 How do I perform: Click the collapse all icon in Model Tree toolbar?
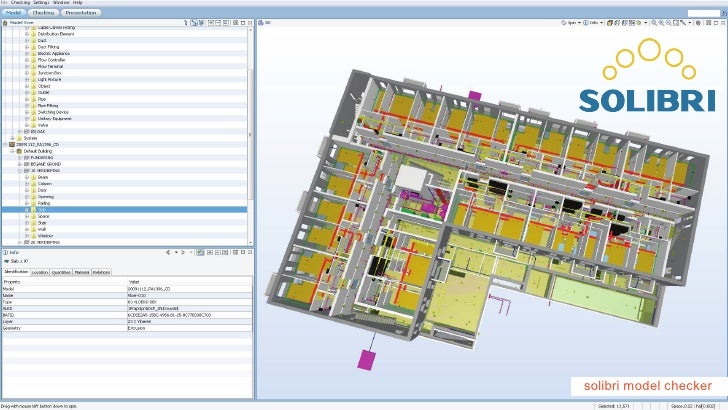pyautogui.click(x=218, y=22)
